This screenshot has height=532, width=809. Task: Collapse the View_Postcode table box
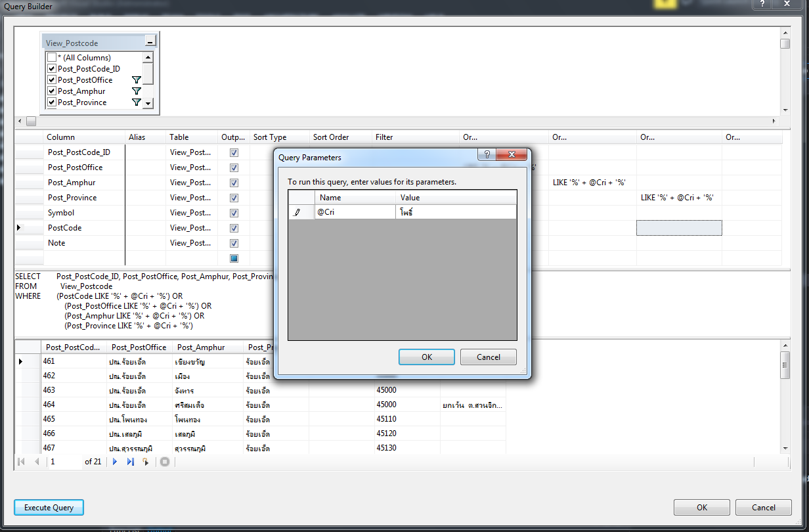click(150, 43)
